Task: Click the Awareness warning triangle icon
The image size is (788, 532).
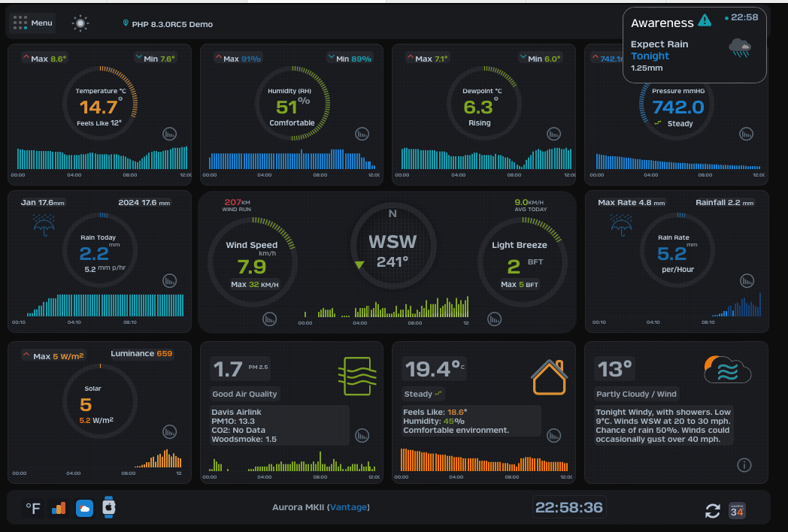Action: point(705,20)
